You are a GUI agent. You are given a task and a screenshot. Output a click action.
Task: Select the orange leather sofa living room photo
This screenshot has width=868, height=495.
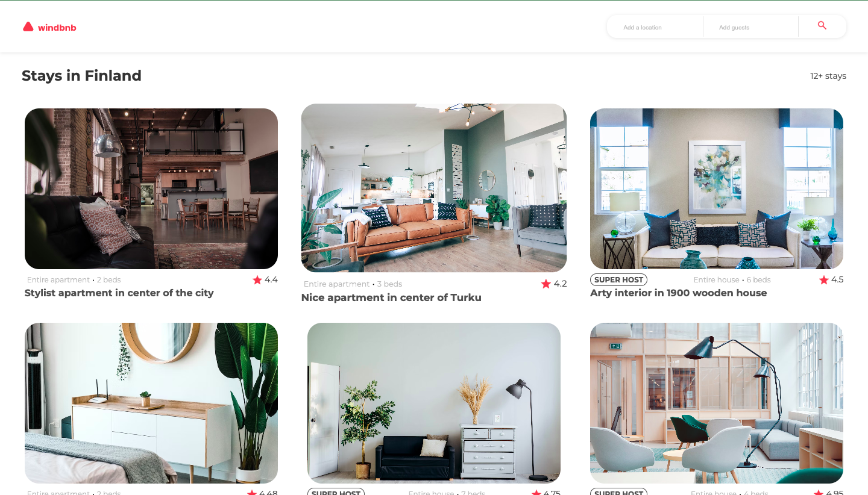[x=434, y=188]
